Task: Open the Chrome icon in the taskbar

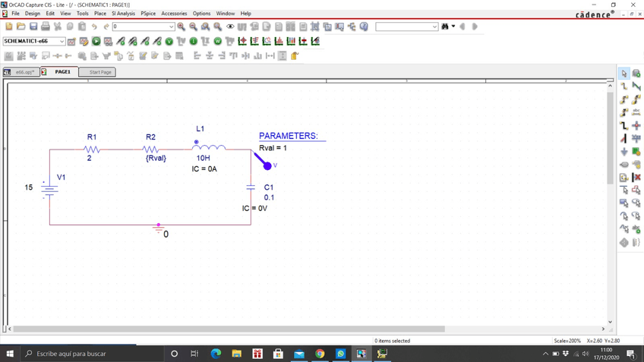Action: click(320, 354)
